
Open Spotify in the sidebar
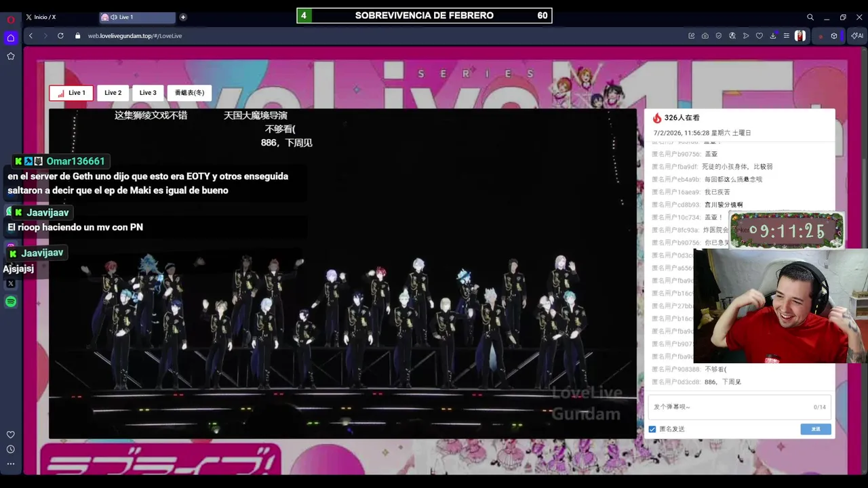(11, 302)
